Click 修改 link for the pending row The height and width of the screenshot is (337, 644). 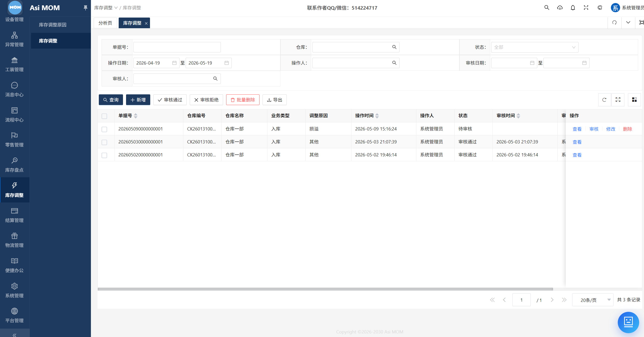tap(611, 129)
